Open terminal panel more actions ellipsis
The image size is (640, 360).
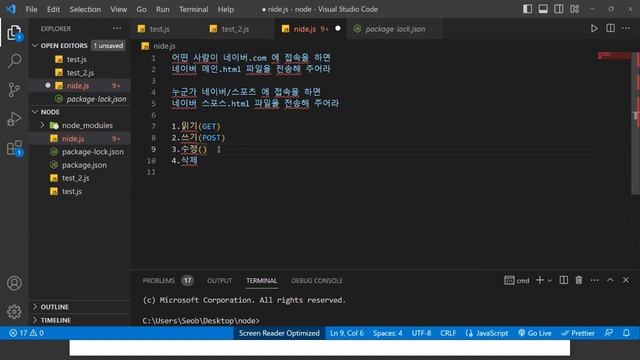594,280
